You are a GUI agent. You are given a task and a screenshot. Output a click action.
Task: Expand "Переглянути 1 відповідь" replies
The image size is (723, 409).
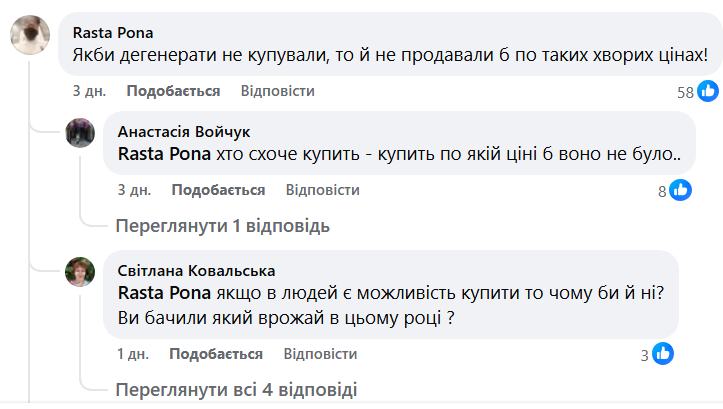click(222, 225)
